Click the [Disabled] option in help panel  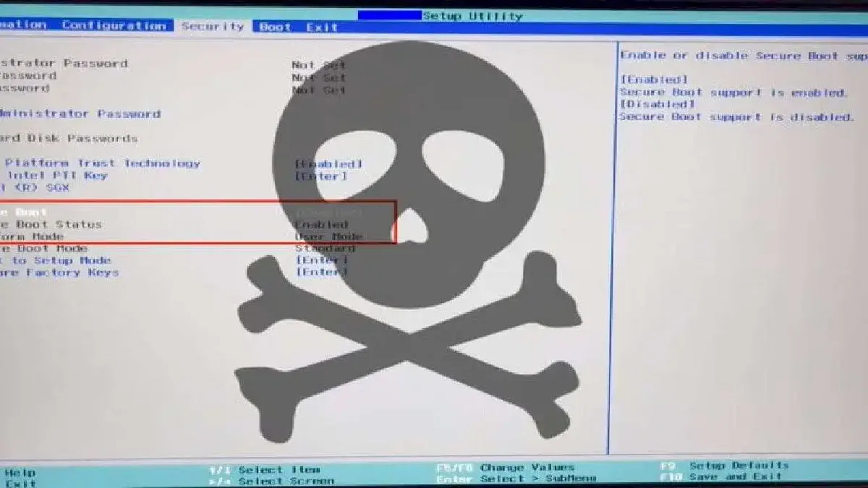click(x=658, y=104)
